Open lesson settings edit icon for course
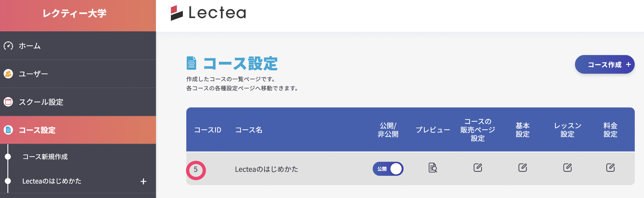Screen dimensions: 644x198 [567, 167]
